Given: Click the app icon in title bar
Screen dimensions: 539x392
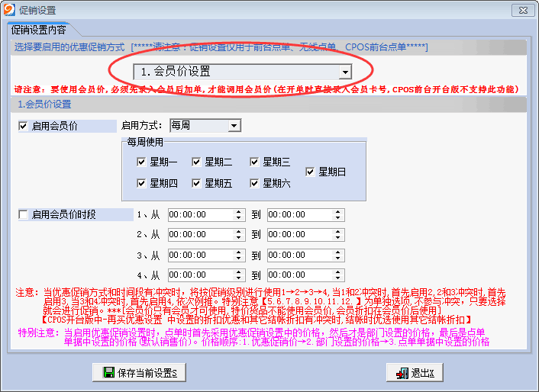Looking at the screenshot, I should pos(9,9).
